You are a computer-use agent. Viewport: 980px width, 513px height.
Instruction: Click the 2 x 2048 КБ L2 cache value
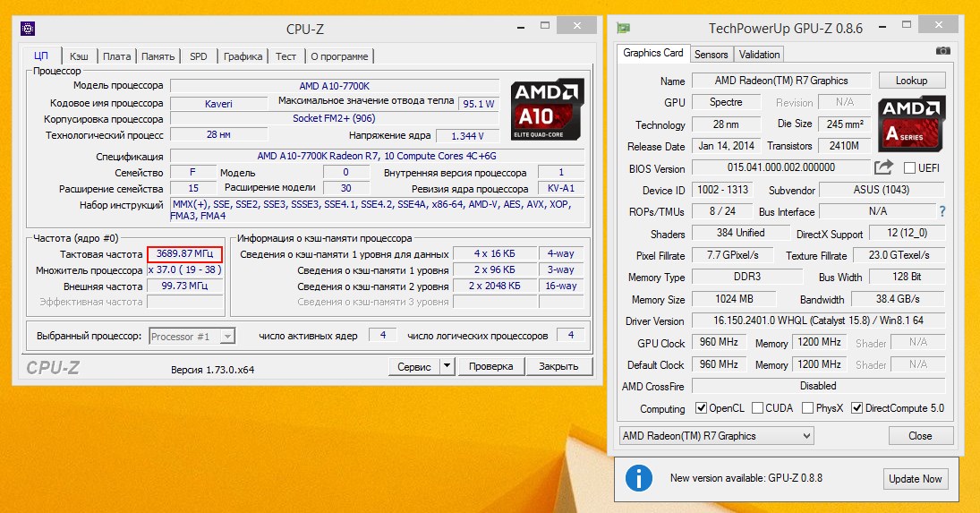coord(494,286)
